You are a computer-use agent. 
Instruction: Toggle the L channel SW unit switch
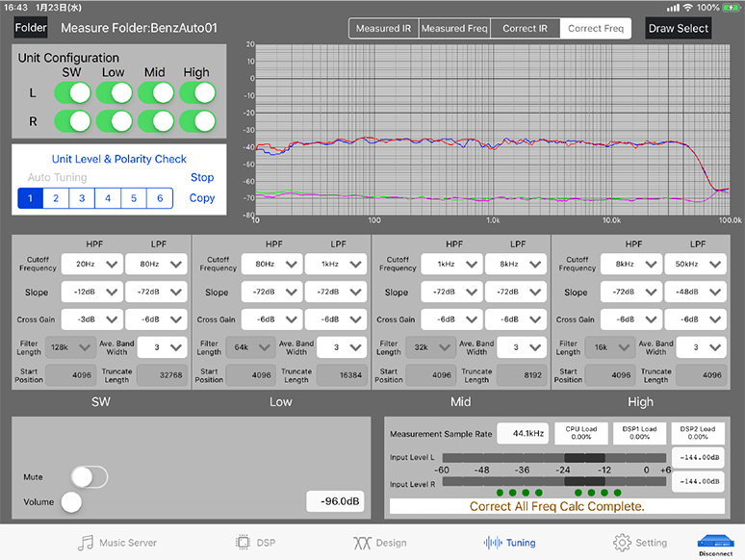[72, 93]
